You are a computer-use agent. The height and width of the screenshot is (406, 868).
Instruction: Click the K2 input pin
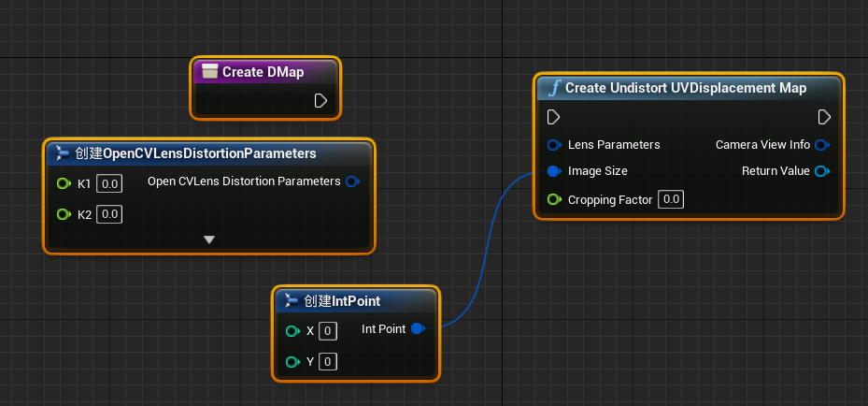coord(64,214)
